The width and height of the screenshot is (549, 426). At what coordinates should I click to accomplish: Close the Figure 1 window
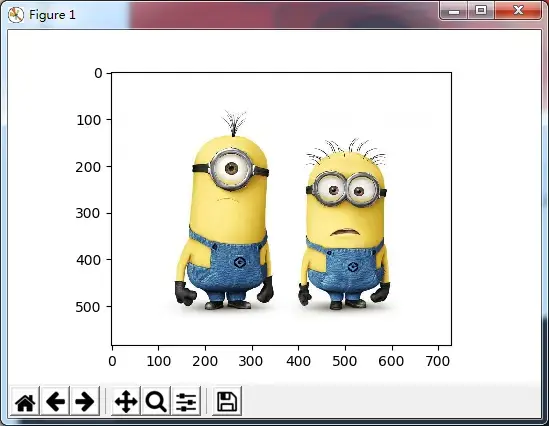coord(518,11)
